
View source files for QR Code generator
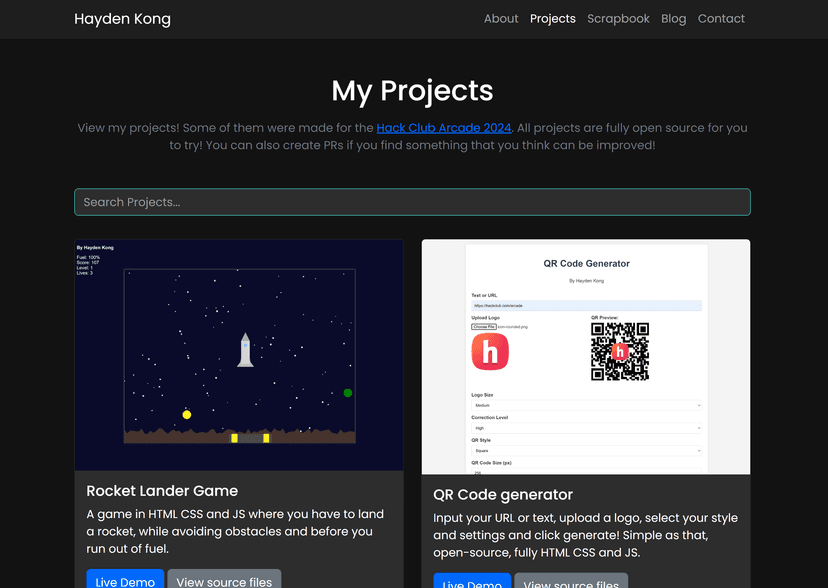click(x=571, y=581)
